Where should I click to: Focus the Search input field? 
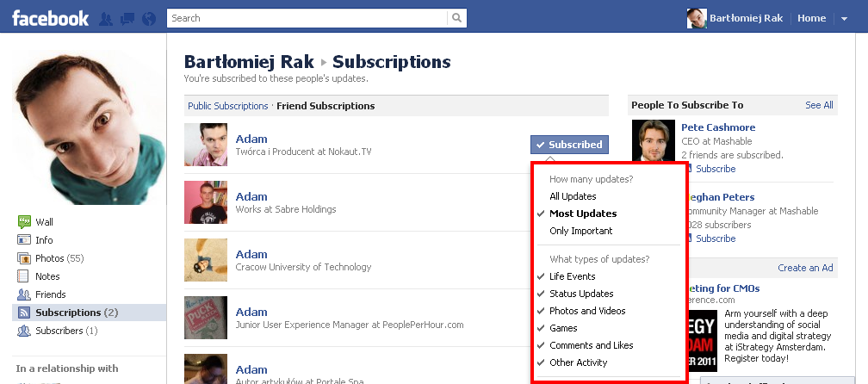[307, 18]
